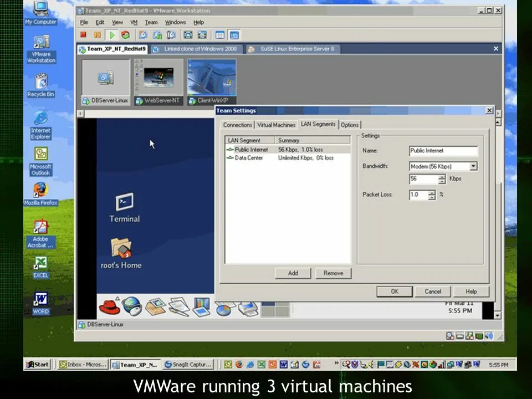Click the Kbps value field
This screenshot has width=532, height=399.
[423, 179]
